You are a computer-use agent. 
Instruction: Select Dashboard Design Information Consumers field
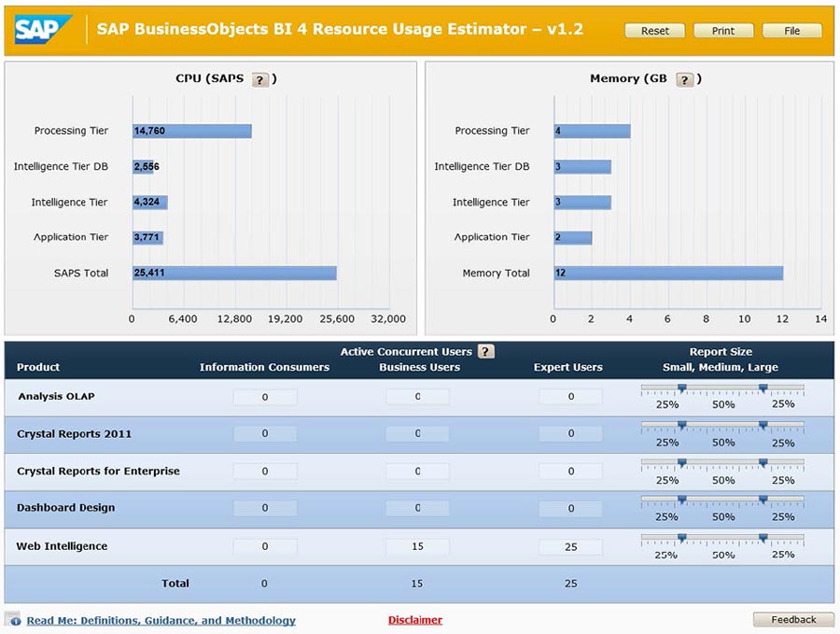pos(265,508)
